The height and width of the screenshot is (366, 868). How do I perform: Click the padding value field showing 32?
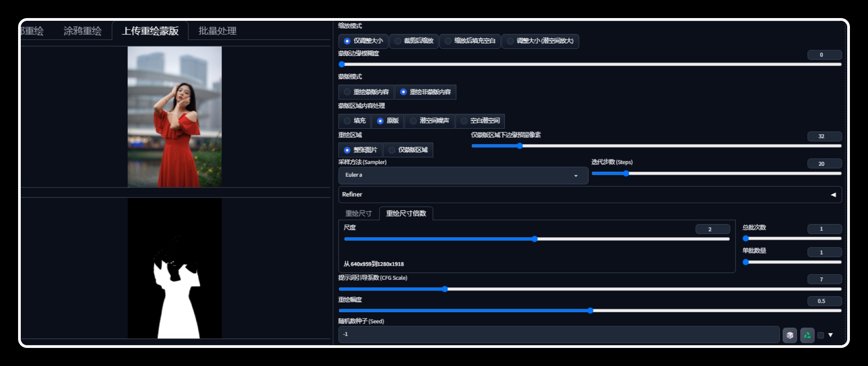pos(825,136)
